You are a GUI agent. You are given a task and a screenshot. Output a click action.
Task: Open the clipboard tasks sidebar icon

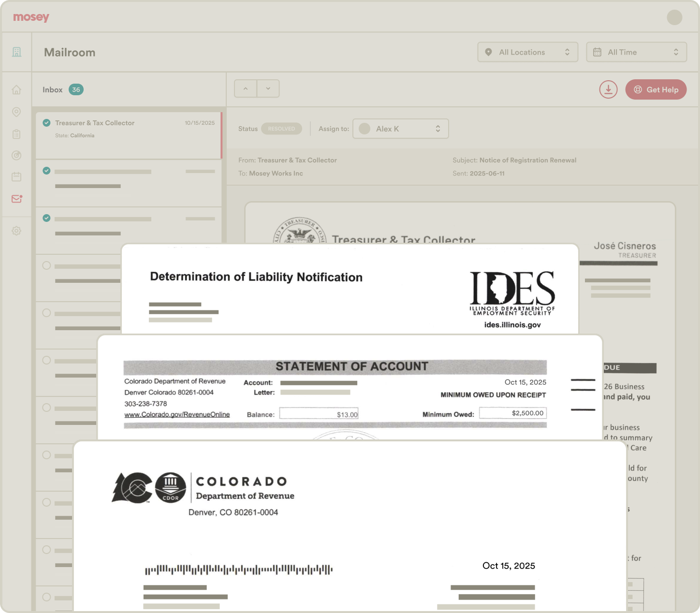pyautogui.click(x=16, y=134)
